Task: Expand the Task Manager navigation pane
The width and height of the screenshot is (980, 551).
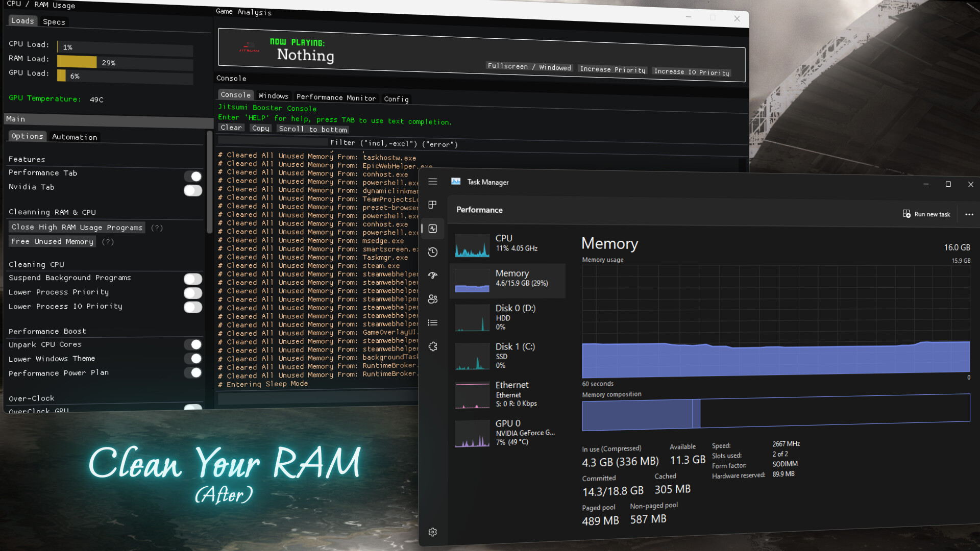Action: click(432, 182)
